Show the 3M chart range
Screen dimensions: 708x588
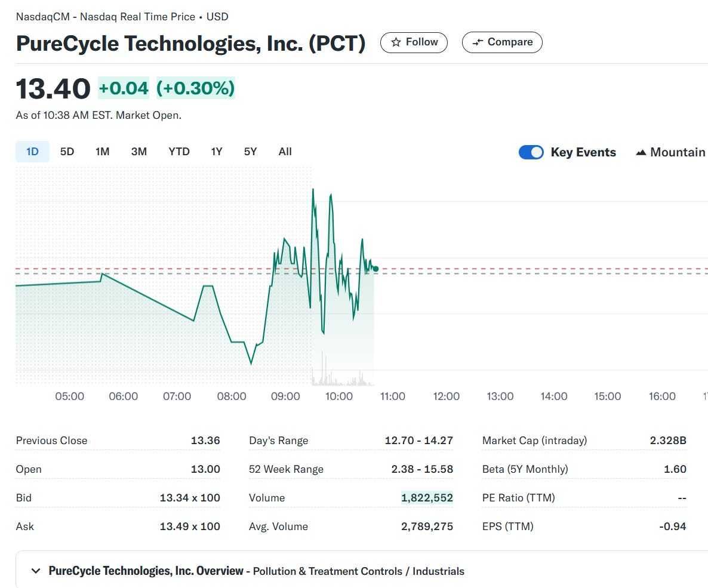click(138, 152)
